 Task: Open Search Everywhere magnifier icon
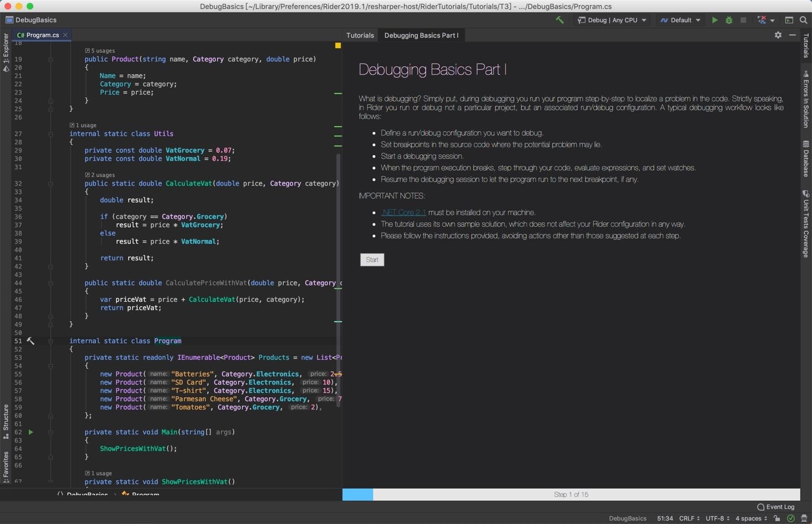pyautogui.click(x=804, y=20)
